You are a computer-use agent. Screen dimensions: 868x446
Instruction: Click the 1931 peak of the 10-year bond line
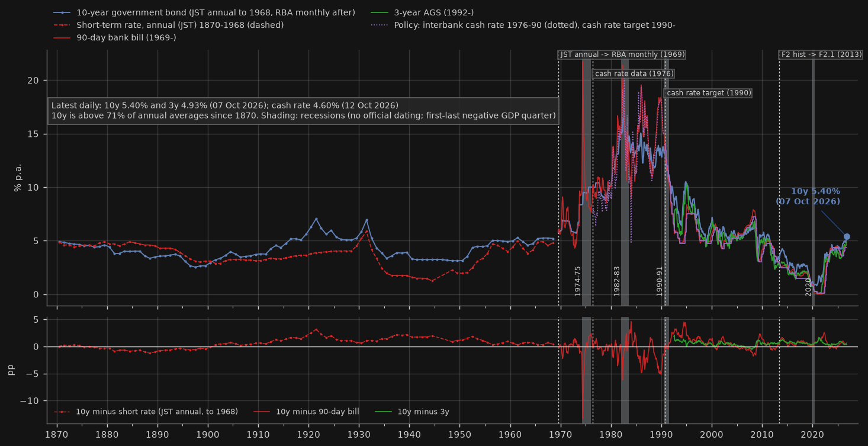point(367,220)
